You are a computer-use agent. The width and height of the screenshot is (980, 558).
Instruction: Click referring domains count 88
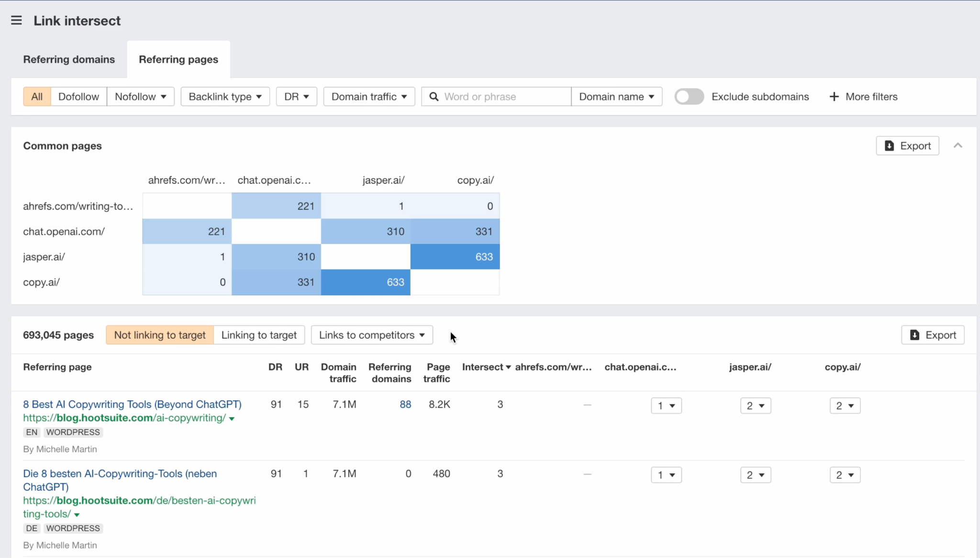coord(405,404)
